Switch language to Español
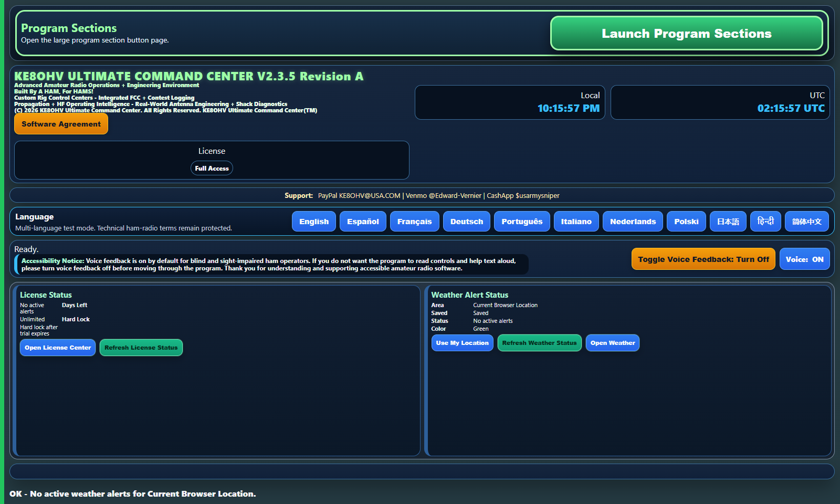The width and height of the screenshot is (840, 504). point(363,222)
